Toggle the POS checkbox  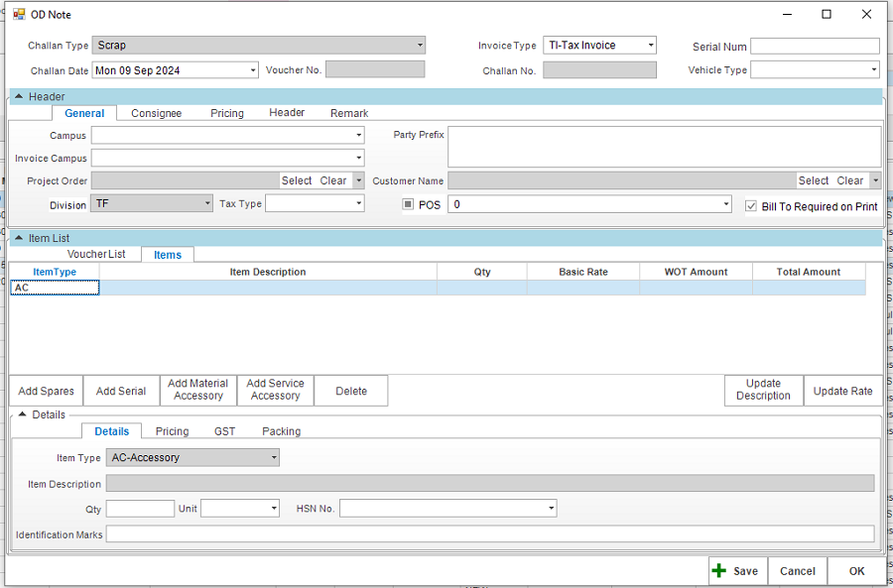point(408,204)
